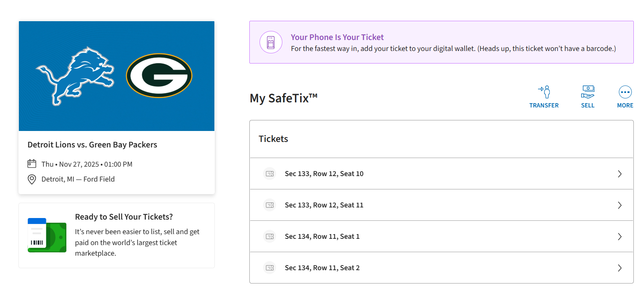Click the TRANSFER label text
This screenshot has height=289, width=644.
tap(544, 105)
